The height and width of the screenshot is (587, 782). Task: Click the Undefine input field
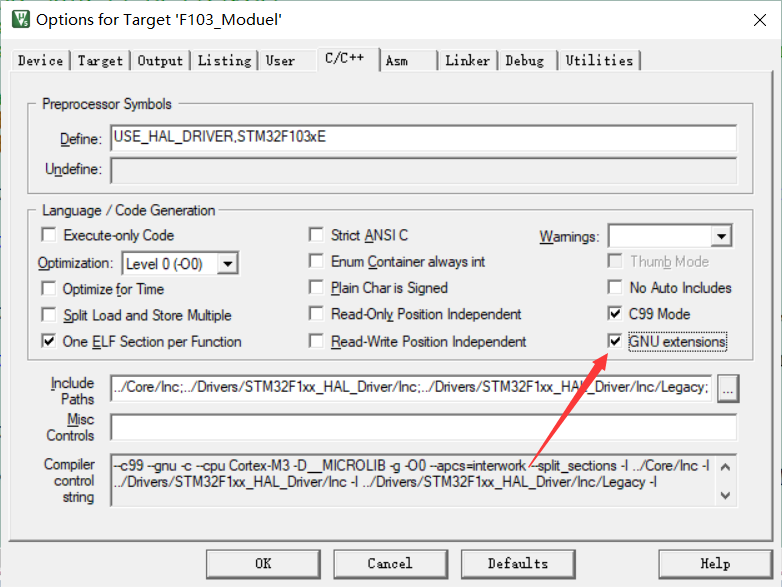pos(423,171)
